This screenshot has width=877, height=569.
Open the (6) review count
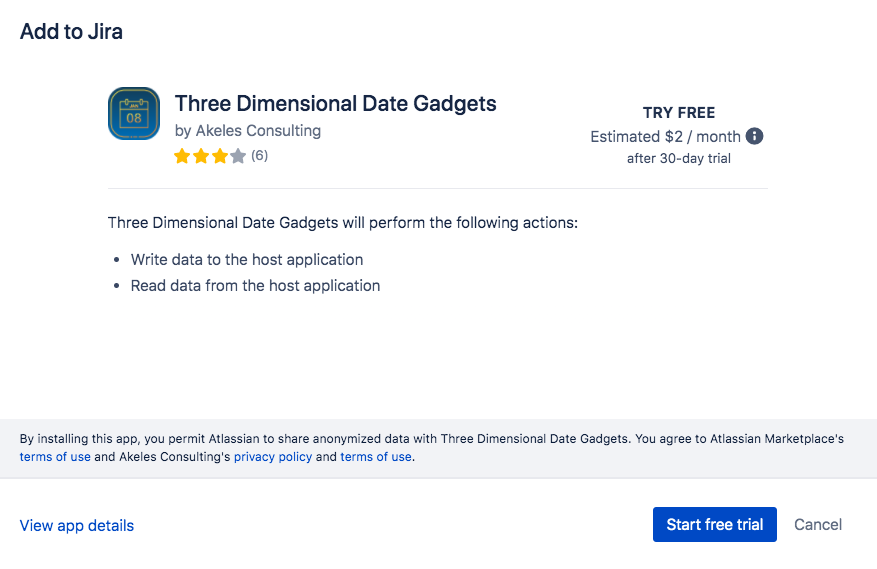pos(259,156)
